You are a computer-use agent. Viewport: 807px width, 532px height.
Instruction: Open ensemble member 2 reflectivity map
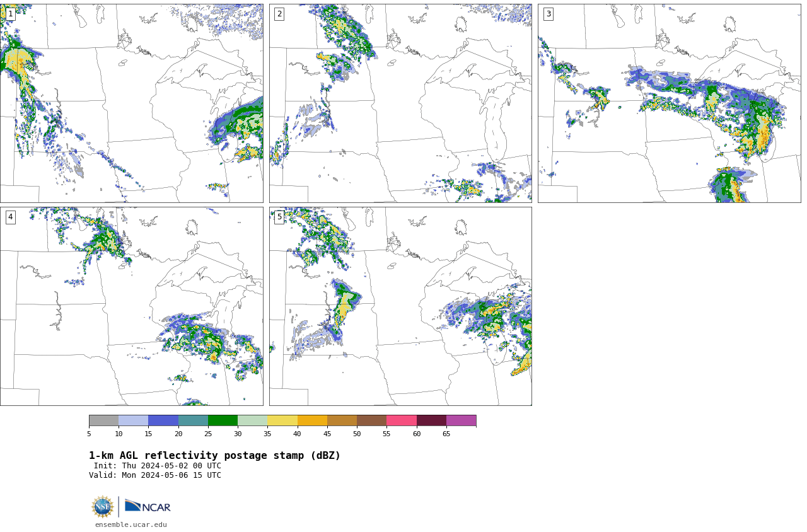click(x=400, y=103)
